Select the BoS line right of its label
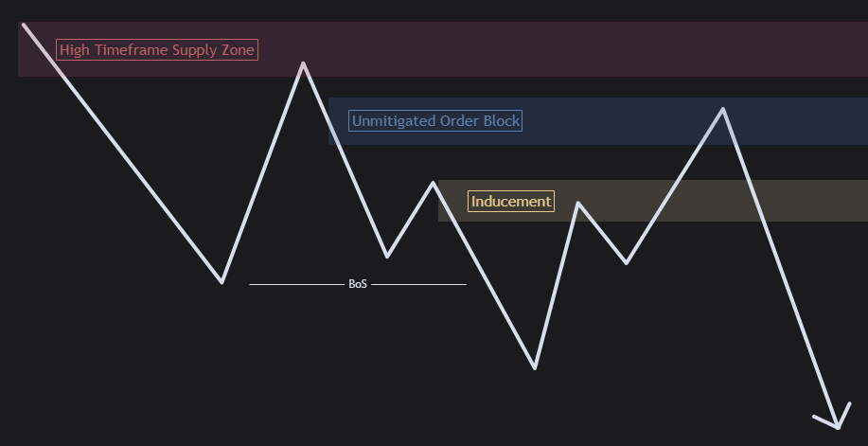Viewport: 868px width, 446px height. point(418,284)
